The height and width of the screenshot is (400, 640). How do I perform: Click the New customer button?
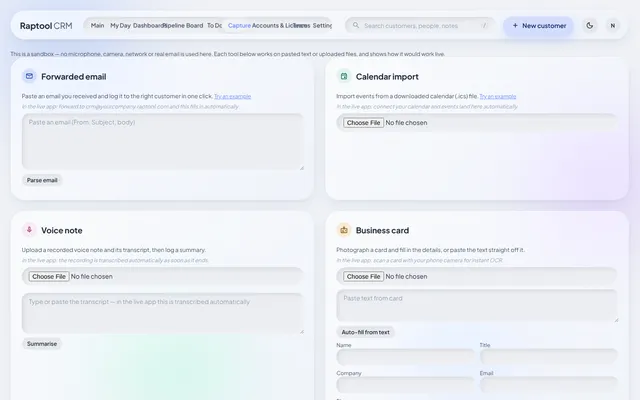coord(538,26)
